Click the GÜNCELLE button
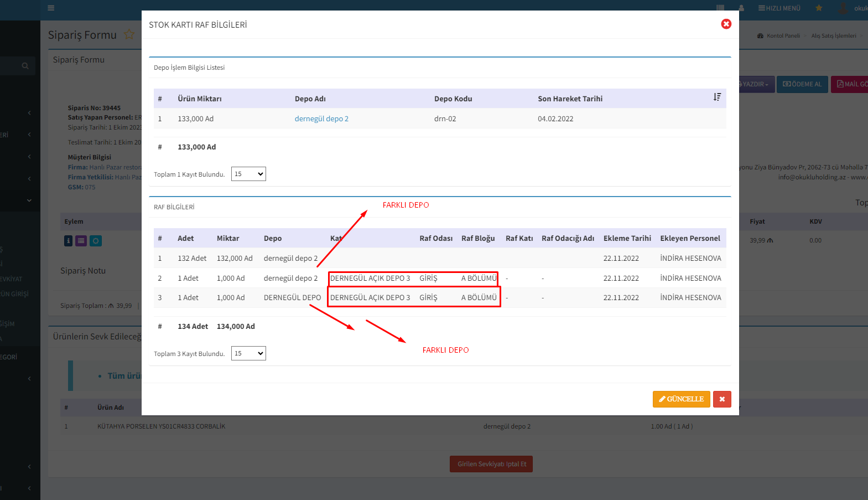 point(681,399)
